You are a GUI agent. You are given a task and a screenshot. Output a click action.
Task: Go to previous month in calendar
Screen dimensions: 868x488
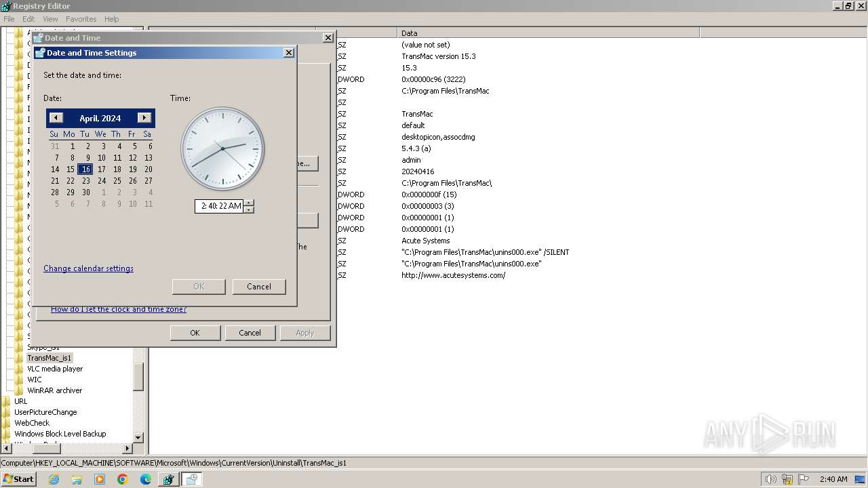click(x=56, y=118)
